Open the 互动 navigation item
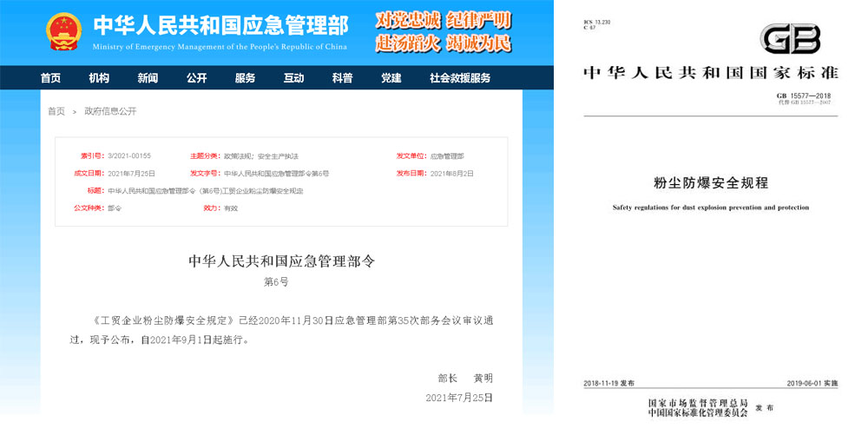This screenshot has width=868, height=442. (x=293, y=78)
